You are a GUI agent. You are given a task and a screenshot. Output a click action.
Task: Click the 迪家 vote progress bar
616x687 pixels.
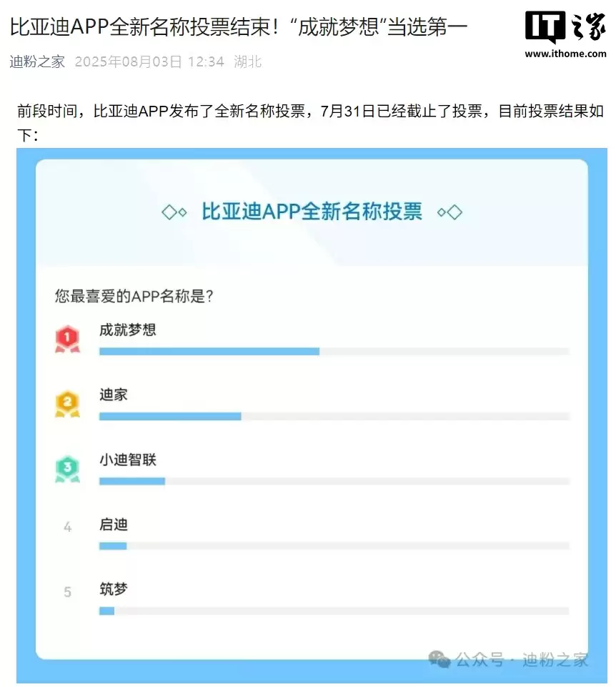[x=334, y=416]
